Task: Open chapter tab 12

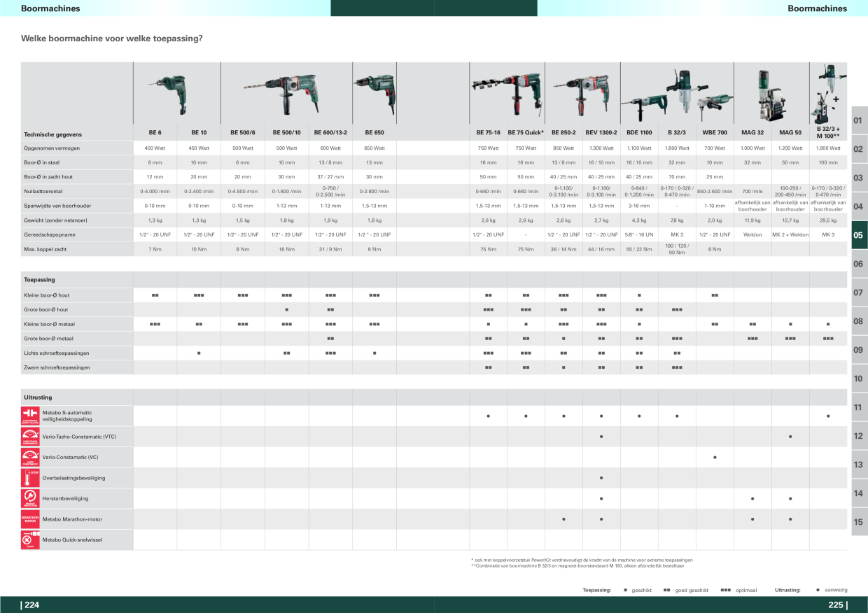Action: coord(860,436)
